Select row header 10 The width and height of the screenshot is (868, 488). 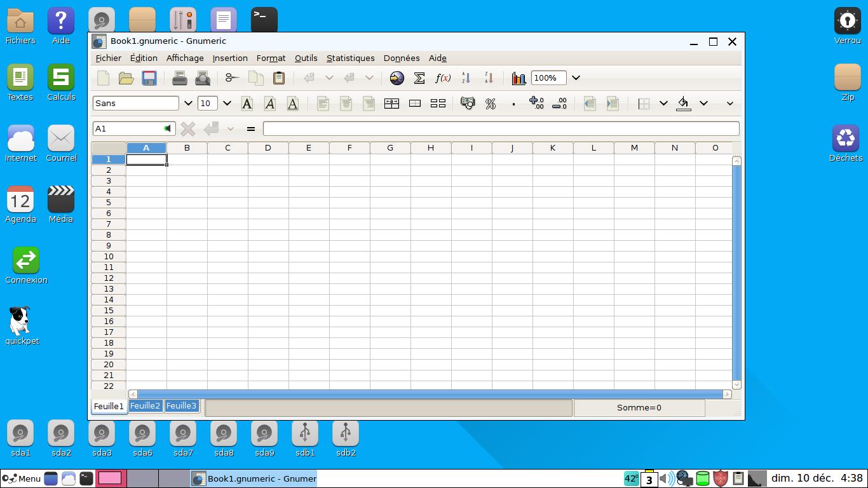[109, 256]
